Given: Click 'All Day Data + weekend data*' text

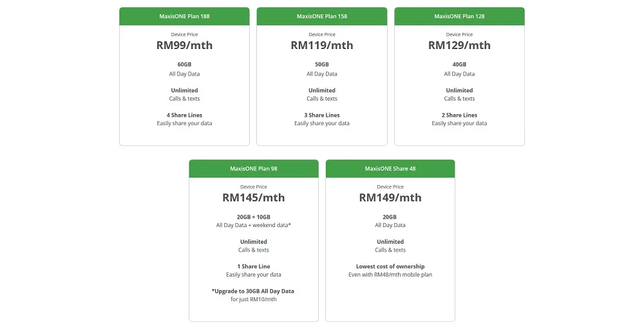Looking at the screenshot, I should click(254, 225).
